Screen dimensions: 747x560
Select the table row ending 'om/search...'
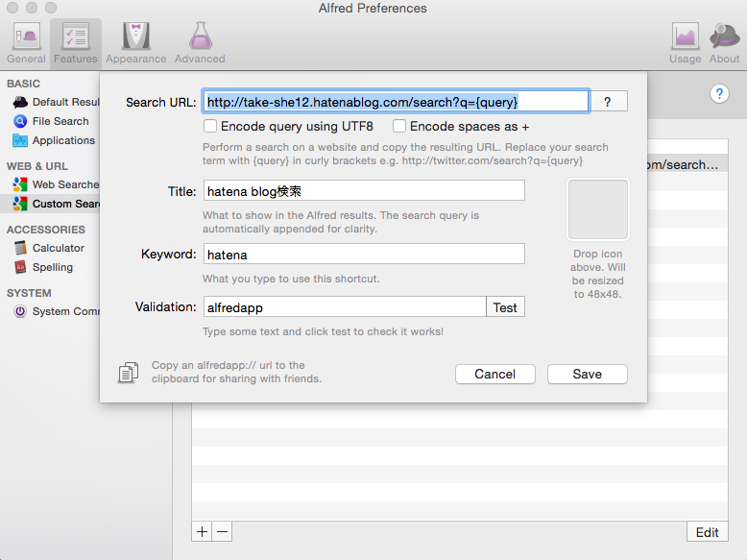[x=687, y=164]
